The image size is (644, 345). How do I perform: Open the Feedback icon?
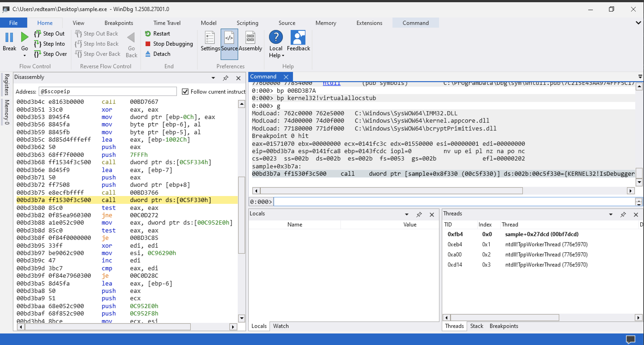(x=298, y=37)
